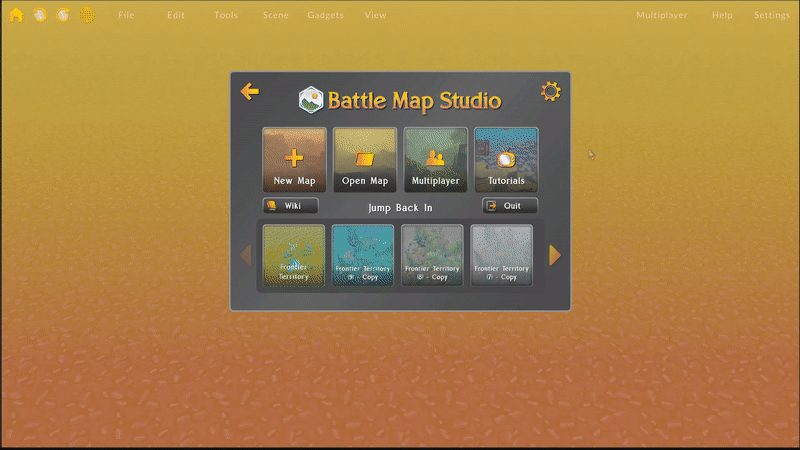
Task: Click the left arrow of recent maps
Action: 246,255
